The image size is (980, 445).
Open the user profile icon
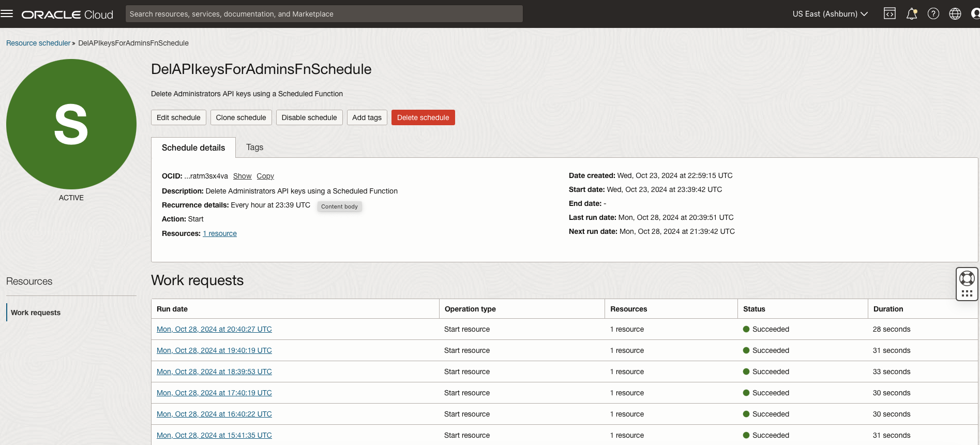point(975,14)
